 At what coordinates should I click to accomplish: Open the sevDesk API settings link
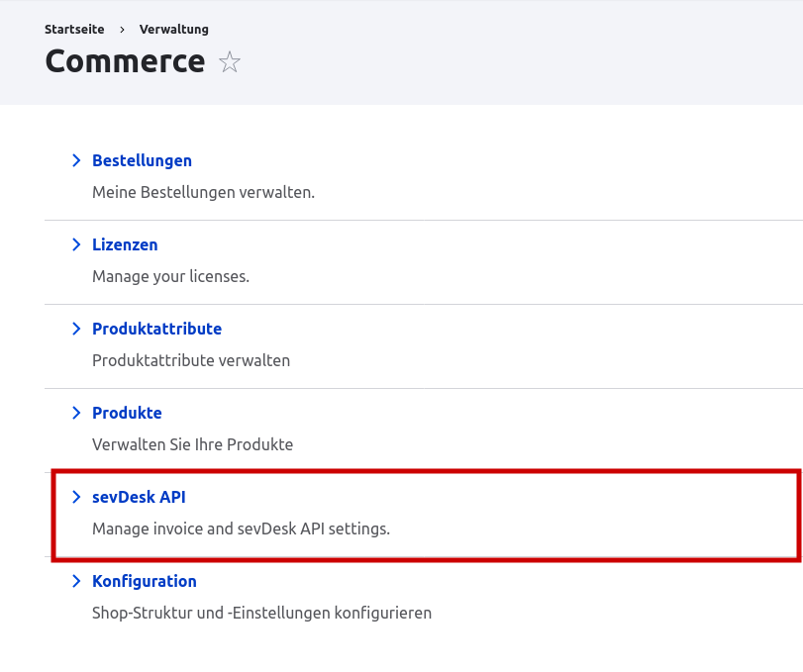click(x=139, y=497)
